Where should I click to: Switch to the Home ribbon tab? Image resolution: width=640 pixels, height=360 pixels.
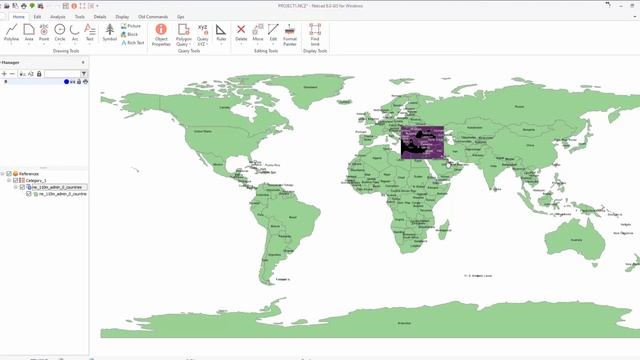tap(18, 17)
